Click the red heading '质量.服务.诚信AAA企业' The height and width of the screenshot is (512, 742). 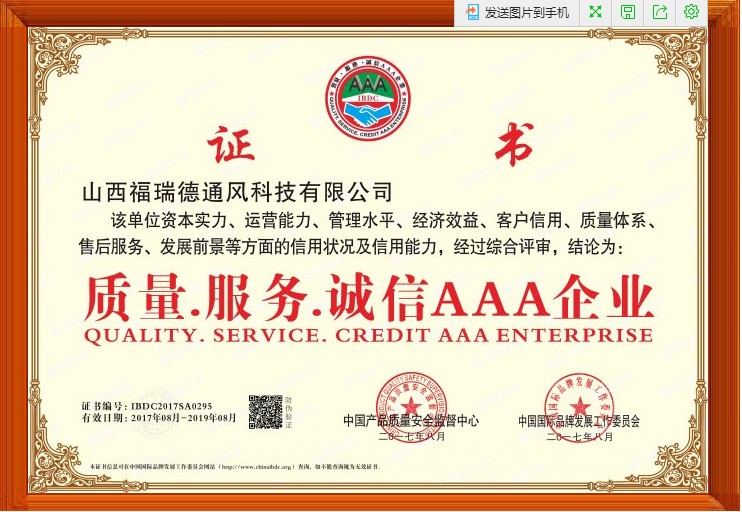click(369, 299)
